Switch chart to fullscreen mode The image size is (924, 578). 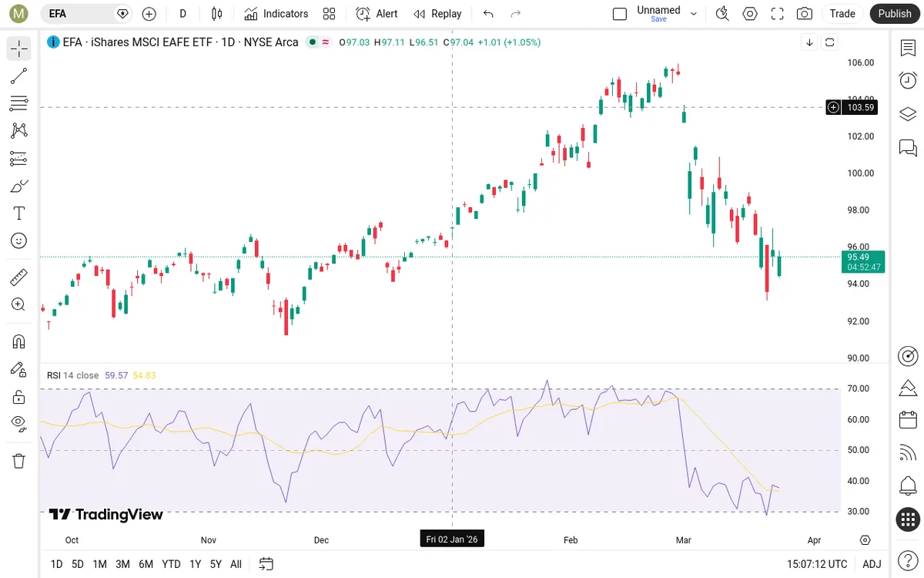778,13
